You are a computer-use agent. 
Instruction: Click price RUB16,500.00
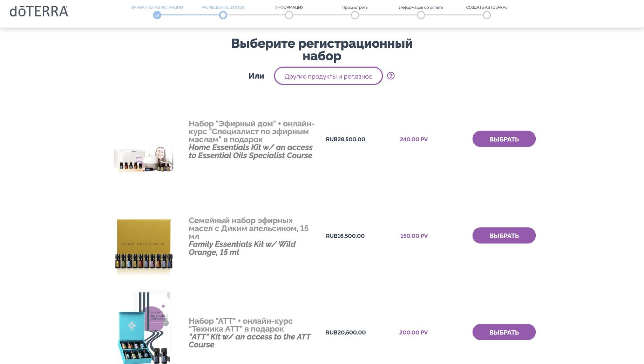[345, 236]
